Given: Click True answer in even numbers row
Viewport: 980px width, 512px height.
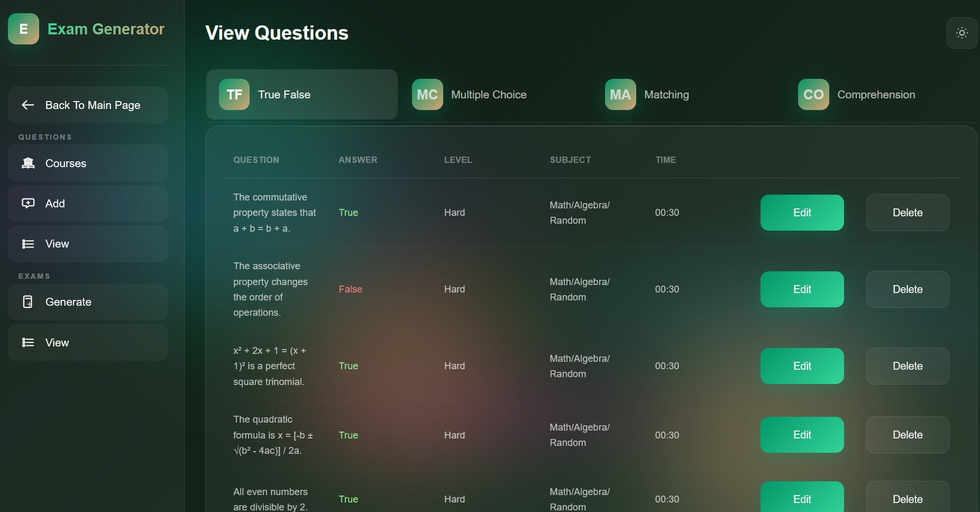Looking at the screenshot, I should tap(348, 499).
